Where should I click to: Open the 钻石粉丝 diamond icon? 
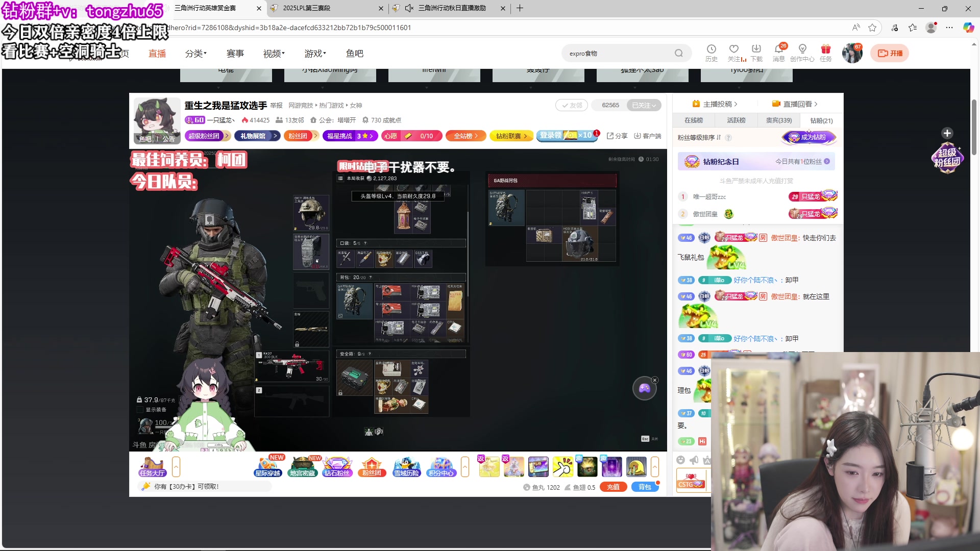337,466
